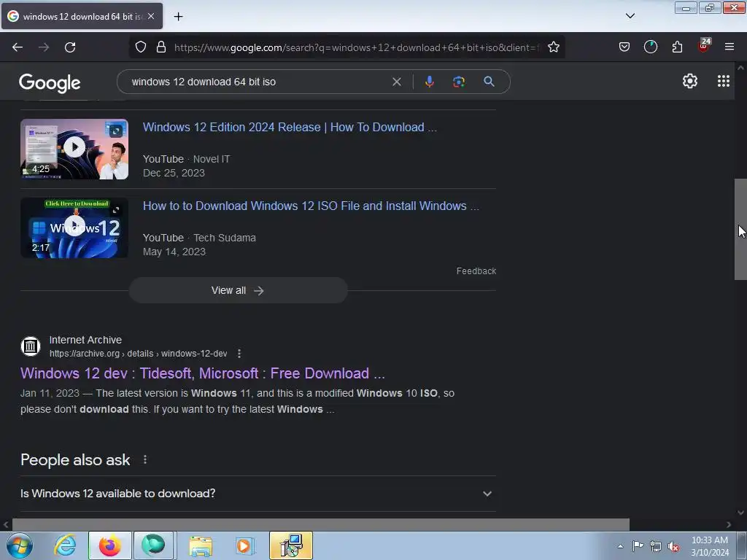Open the tracking protection shield icon

click(141, 47)
